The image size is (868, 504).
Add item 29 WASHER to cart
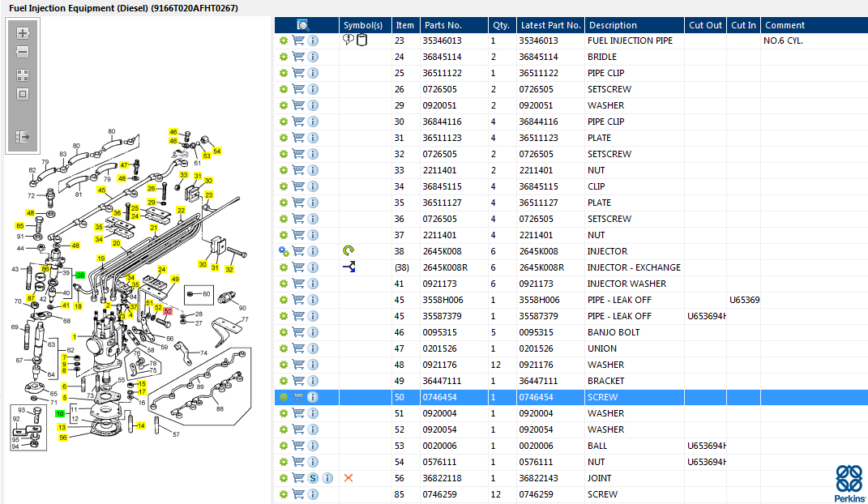298,105
